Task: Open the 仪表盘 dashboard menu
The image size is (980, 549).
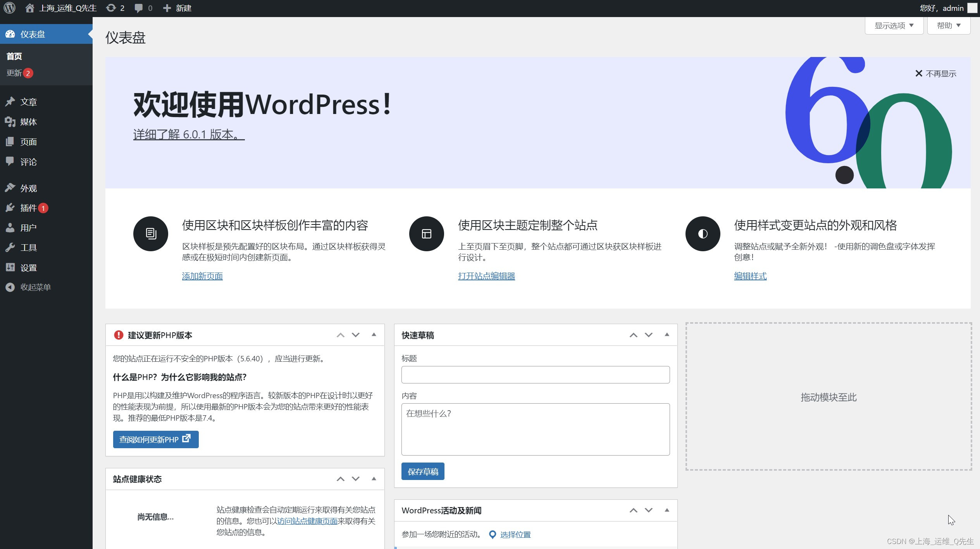Action: coord(46,34)
